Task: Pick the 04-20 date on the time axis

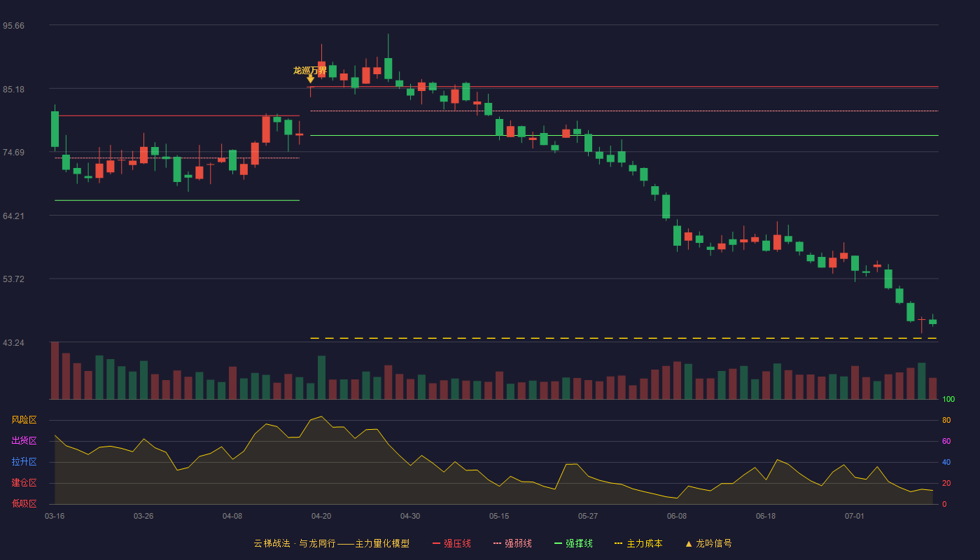Action: click(x=321, y=516)
